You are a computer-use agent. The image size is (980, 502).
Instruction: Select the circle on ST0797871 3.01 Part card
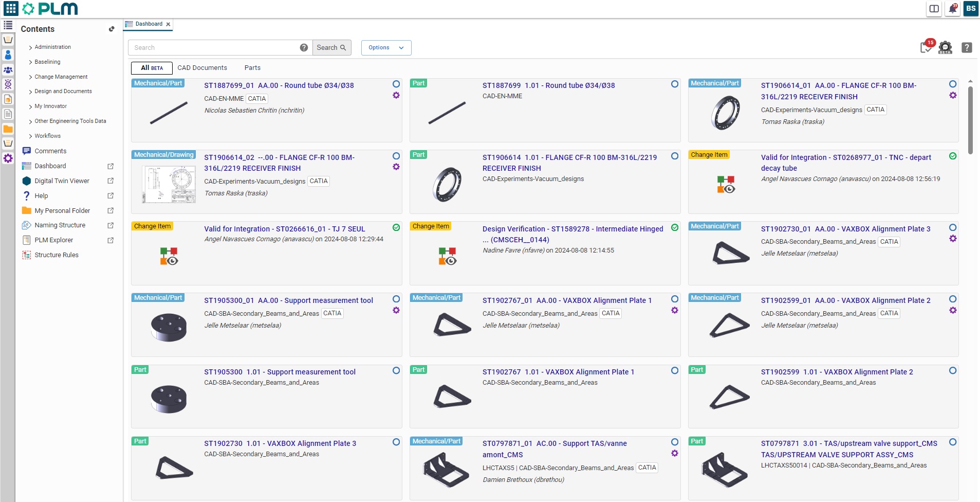point(953,442)
